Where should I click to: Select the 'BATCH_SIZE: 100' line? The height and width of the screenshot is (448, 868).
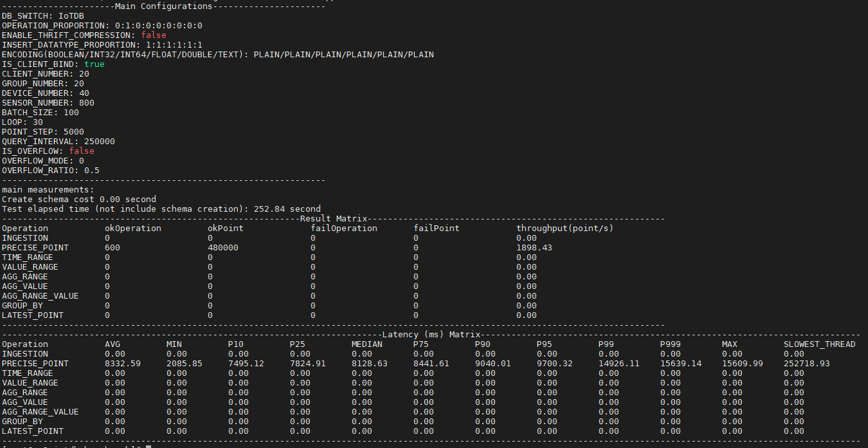click(41, 113)
